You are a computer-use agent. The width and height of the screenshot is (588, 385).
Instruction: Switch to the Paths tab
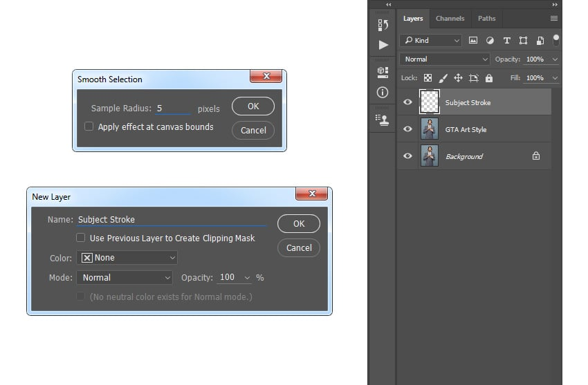pyautogui.click(x=486, y=19)
